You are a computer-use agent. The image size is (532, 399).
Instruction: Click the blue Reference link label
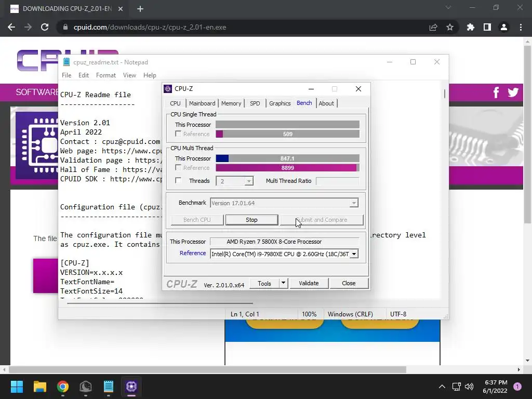[x=193, y=253]
